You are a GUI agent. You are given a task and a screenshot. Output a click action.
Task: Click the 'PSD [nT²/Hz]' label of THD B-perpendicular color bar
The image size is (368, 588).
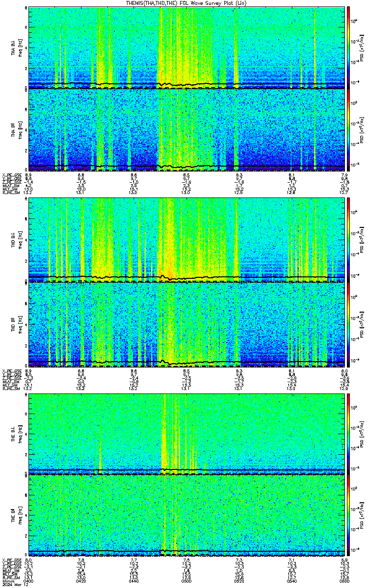361,240
